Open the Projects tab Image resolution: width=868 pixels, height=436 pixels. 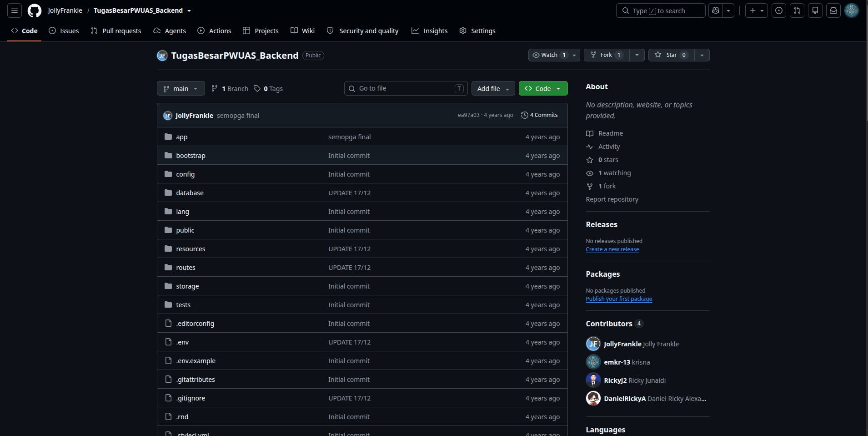[x=261, y=31]
